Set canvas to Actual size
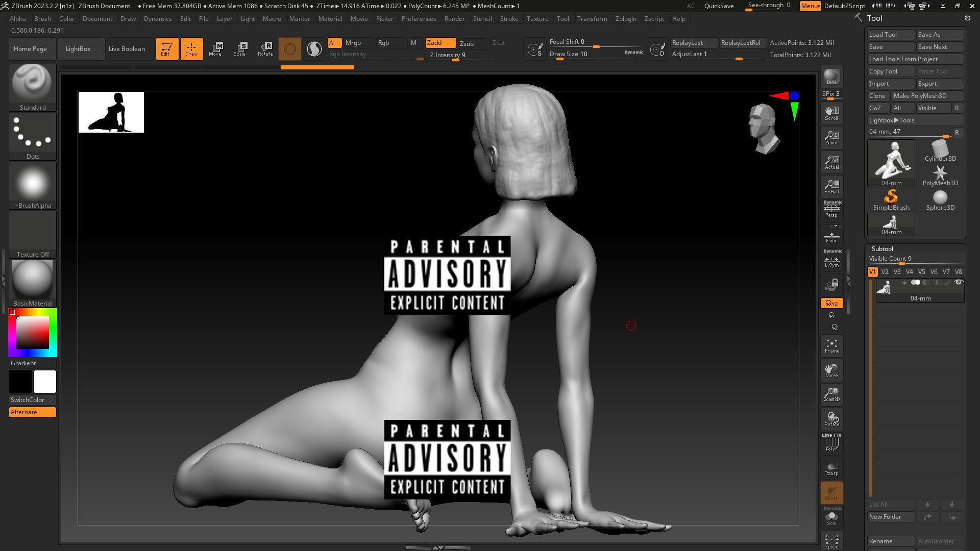This screenshot has height=551, width=980. [831, 162]
